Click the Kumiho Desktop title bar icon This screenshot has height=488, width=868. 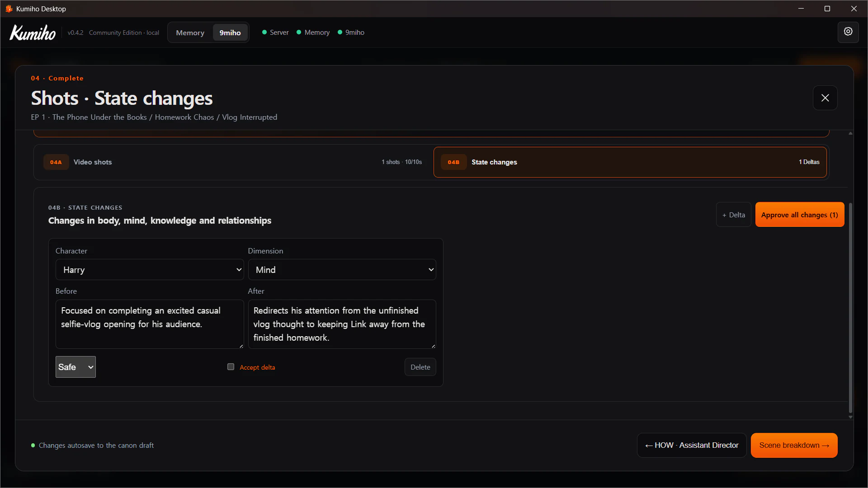[9, 9]
